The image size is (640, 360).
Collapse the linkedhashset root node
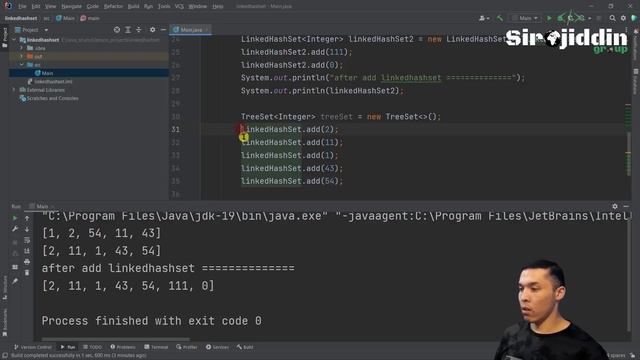[x=15, y=40]
